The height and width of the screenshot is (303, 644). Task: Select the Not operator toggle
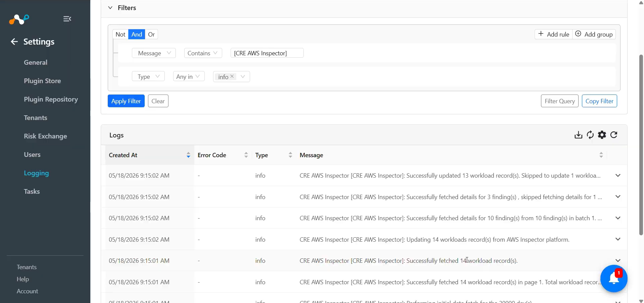tap(120, 34)
